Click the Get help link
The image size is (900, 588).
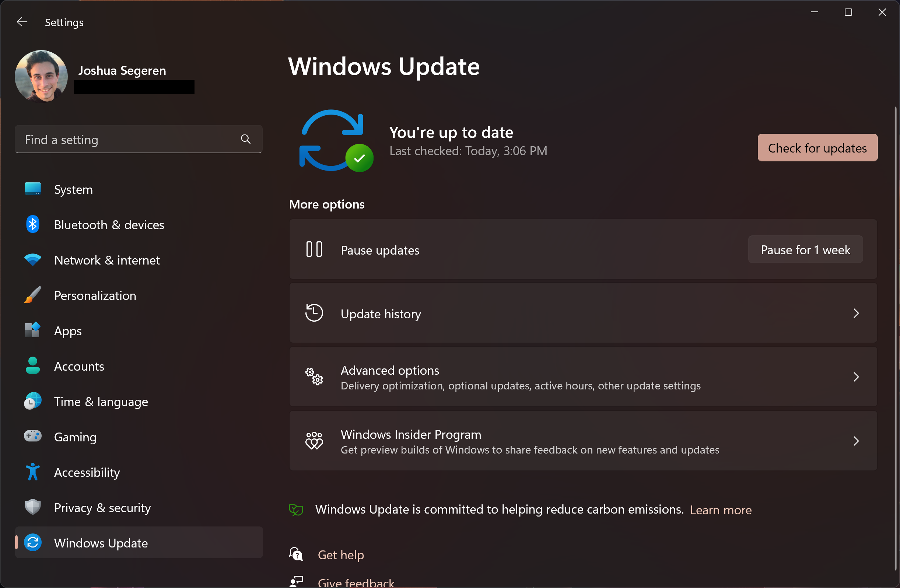tap(341, 555)
